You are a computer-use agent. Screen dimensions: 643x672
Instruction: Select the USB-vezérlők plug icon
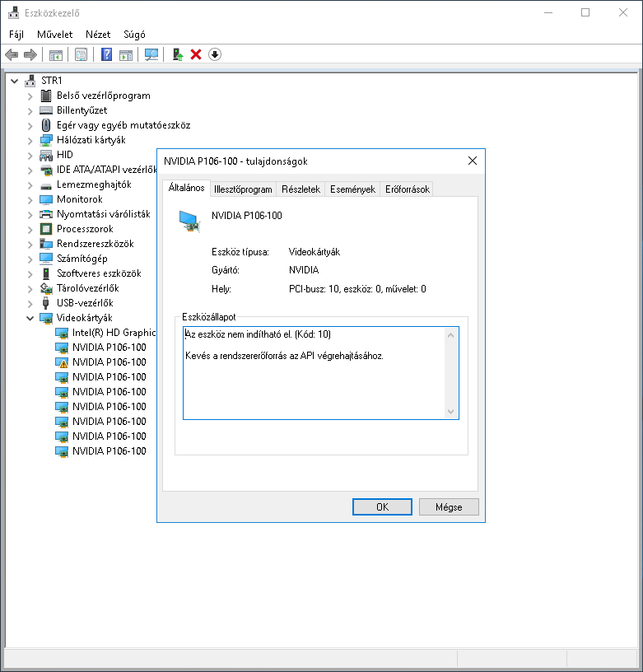pyautogui.click(x=46, y=303)
